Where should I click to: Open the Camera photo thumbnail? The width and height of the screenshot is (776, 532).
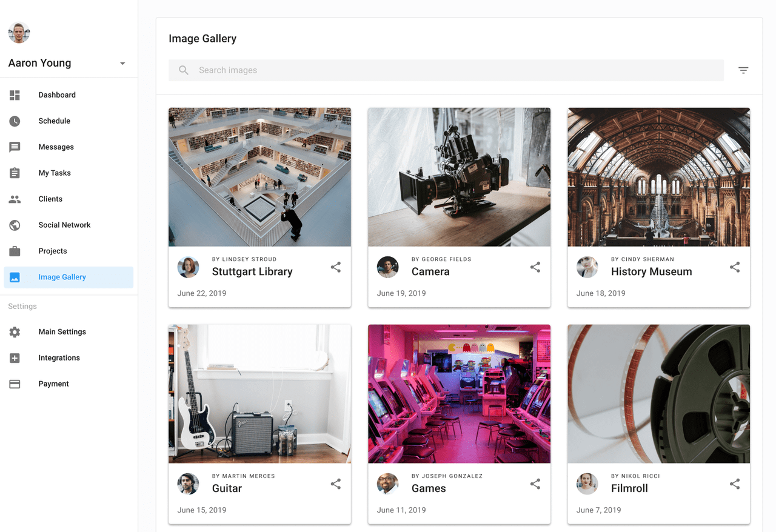[x=459, y=177]
